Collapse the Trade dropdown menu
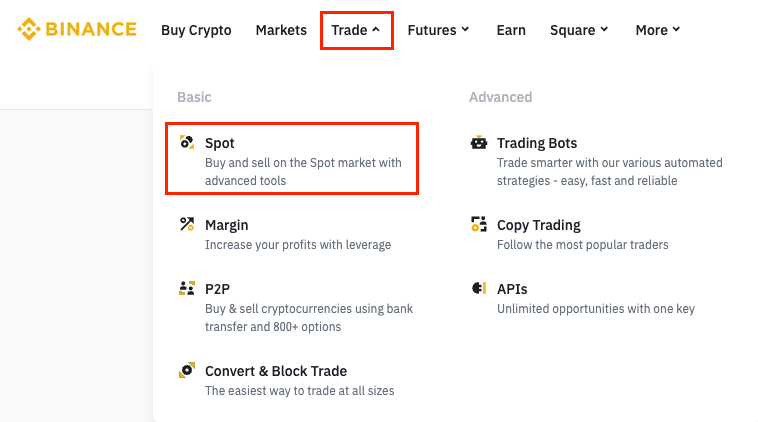 coord(356,30)
